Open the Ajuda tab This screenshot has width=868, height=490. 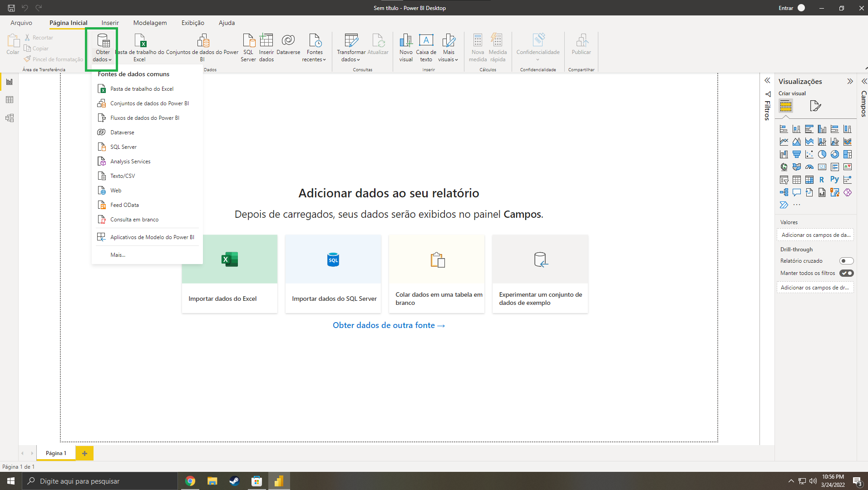227,23
